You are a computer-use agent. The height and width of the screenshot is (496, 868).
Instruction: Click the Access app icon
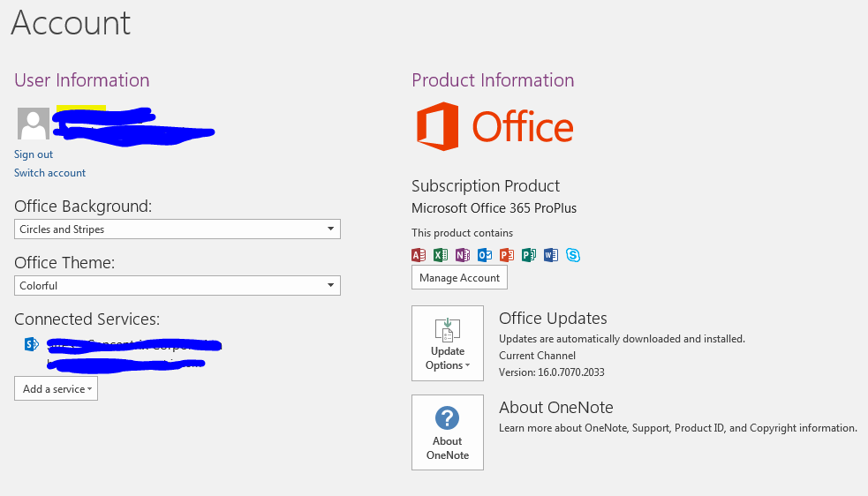tap(419, 255)
